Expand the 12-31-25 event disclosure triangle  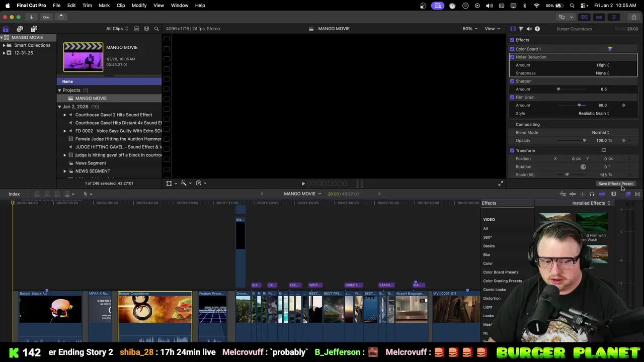[x=4, y=53]
